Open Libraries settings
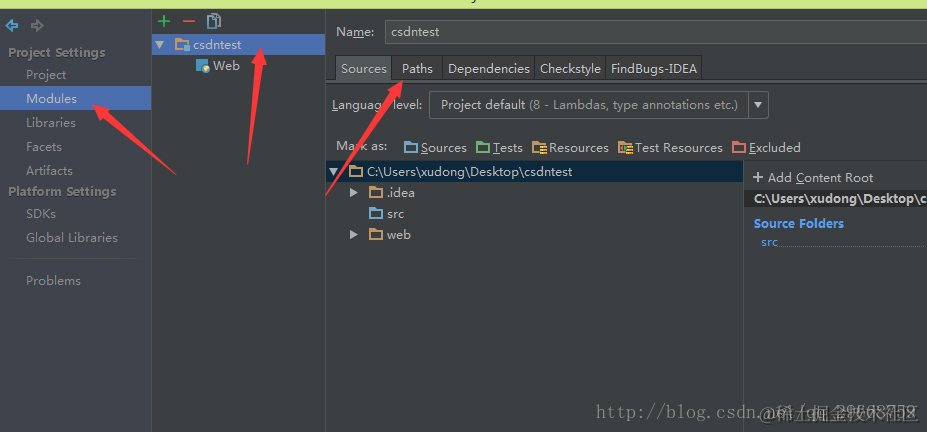This screenshot has width=927, height=432. (51, 123)
